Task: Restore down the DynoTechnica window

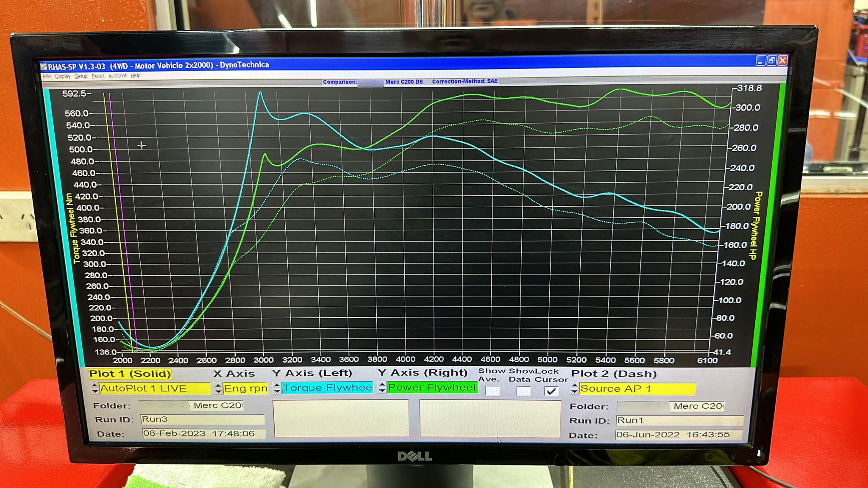Action: click(771, 61)
